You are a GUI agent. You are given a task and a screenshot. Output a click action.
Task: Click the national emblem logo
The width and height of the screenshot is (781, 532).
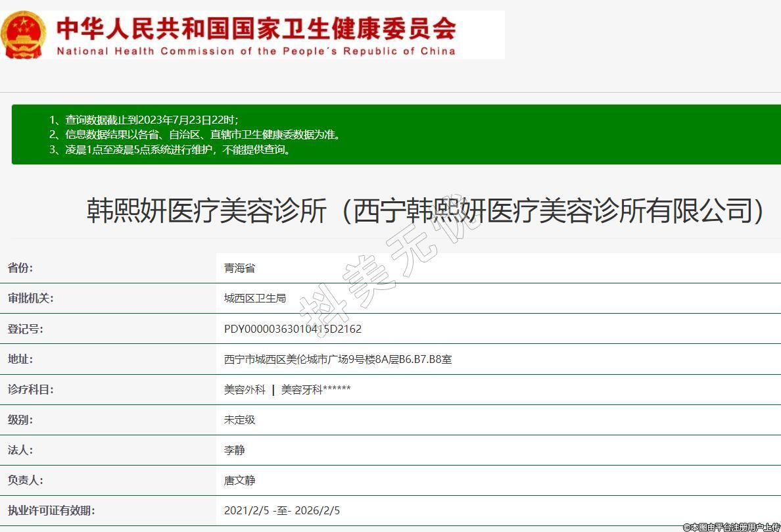(24, 34)
